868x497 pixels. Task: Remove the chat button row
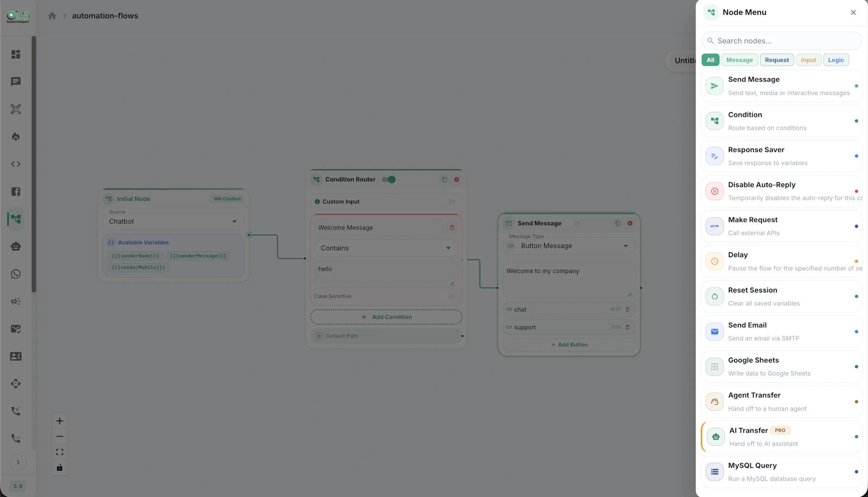628,309
